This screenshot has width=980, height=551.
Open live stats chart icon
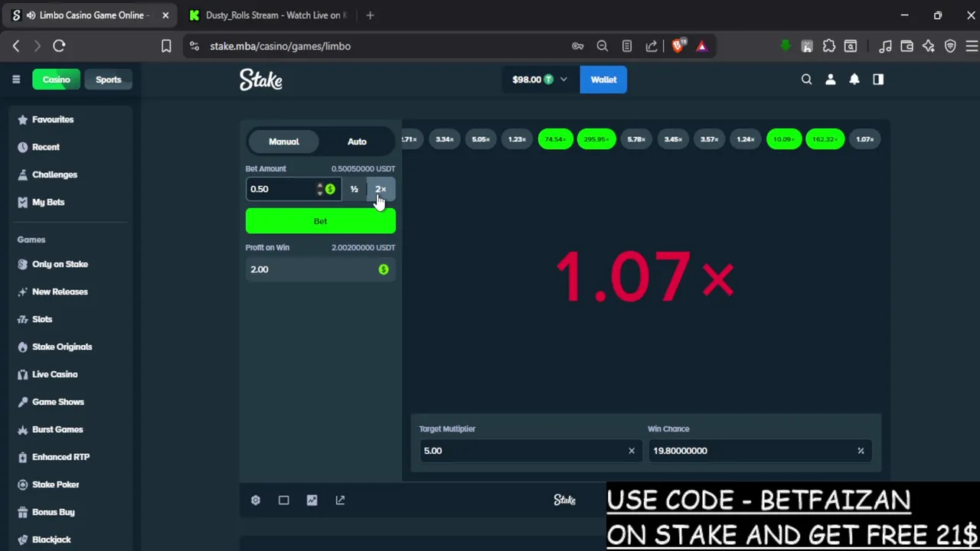[x=312, y=500]
